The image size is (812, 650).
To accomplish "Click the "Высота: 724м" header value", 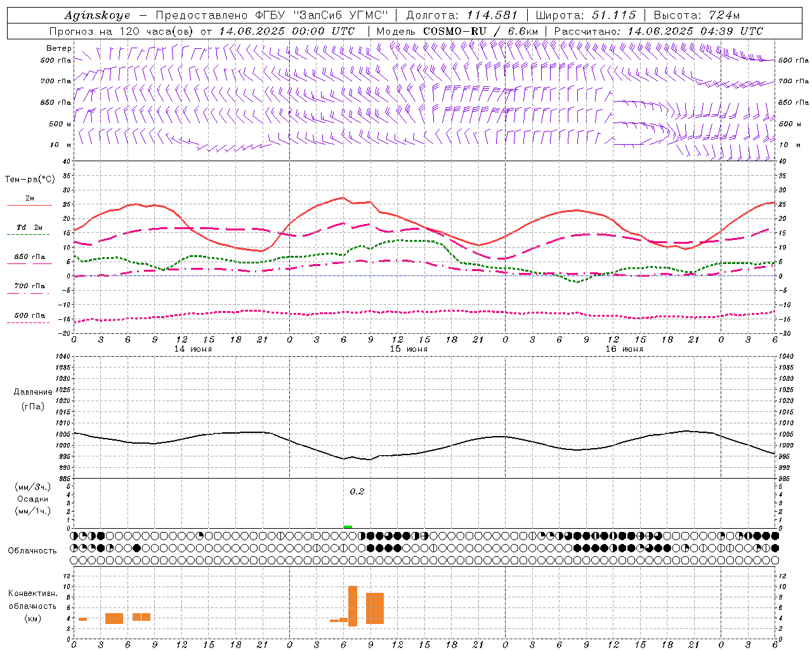I will 697,15.
